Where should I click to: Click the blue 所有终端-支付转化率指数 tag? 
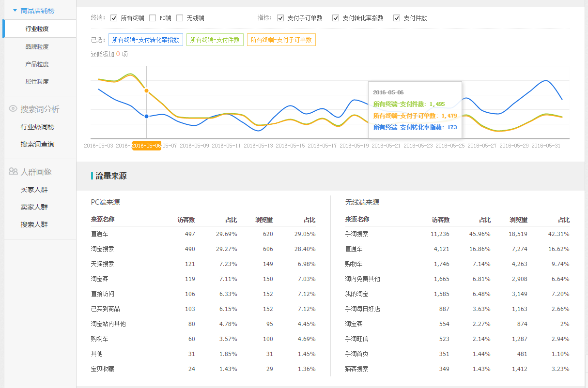tap(145, 40)
